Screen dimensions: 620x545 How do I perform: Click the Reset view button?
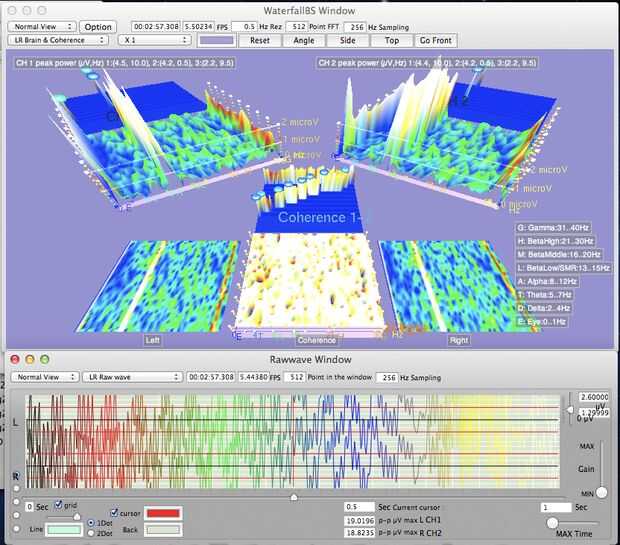(x=260, y=40)
